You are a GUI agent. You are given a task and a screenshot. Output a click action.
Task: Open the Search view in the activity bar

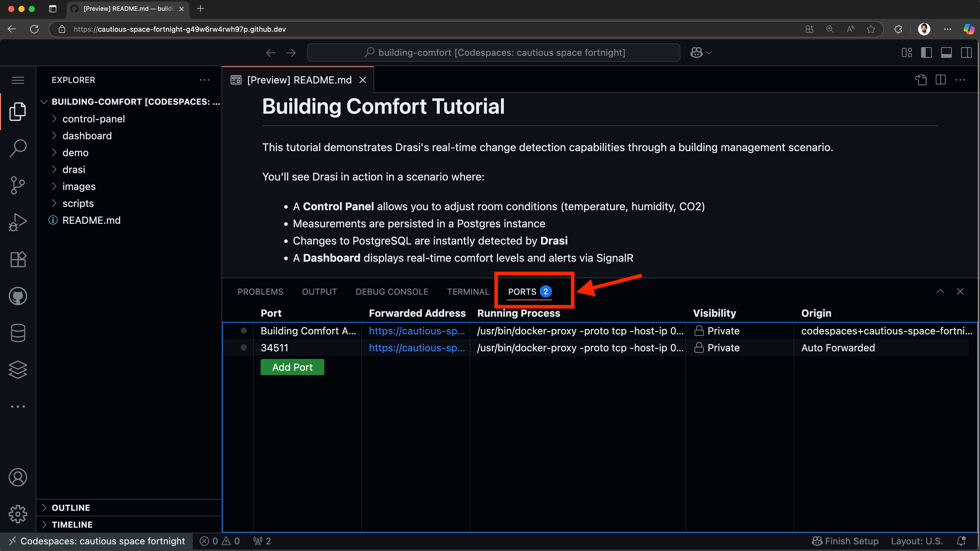coord(18,149)
